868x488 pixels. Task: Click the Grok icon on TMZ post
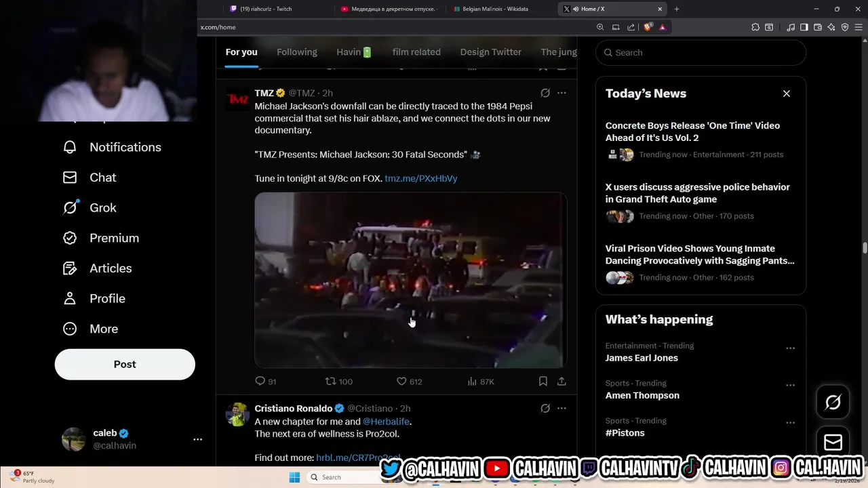[x=545, y=93]
